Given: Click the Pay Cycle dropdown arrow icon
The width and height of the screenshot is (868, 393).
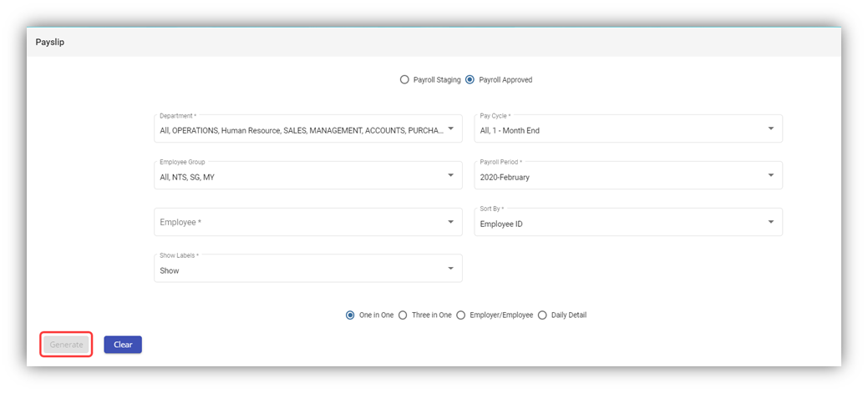Looking at the screenshot, I should 770,128.
